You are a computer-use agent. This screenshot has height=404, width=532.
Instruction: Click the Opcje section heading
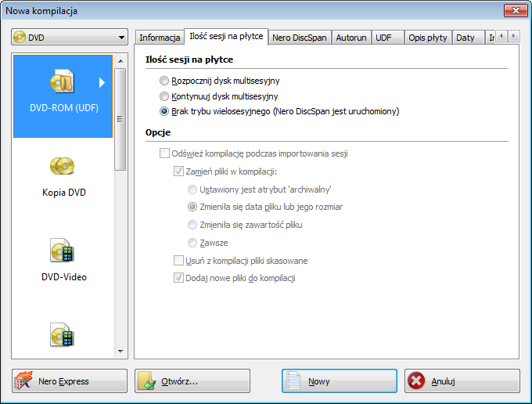point(158,132)
